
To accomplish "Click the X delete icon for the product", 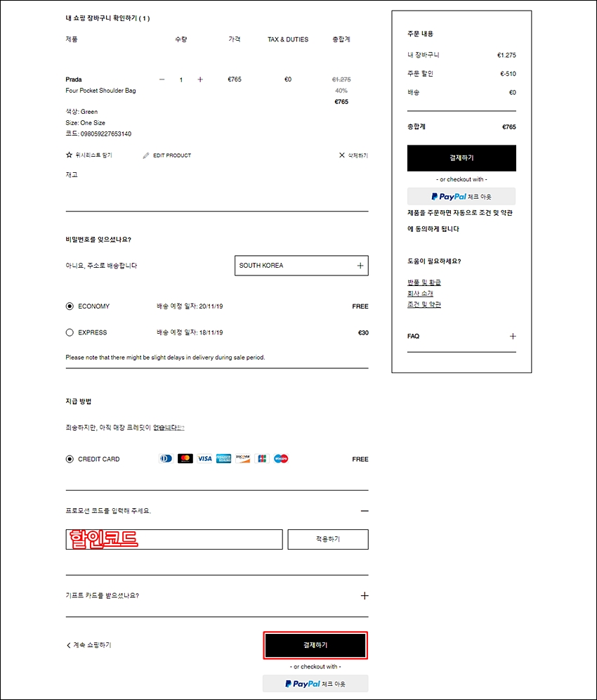I will coord(342,155).
